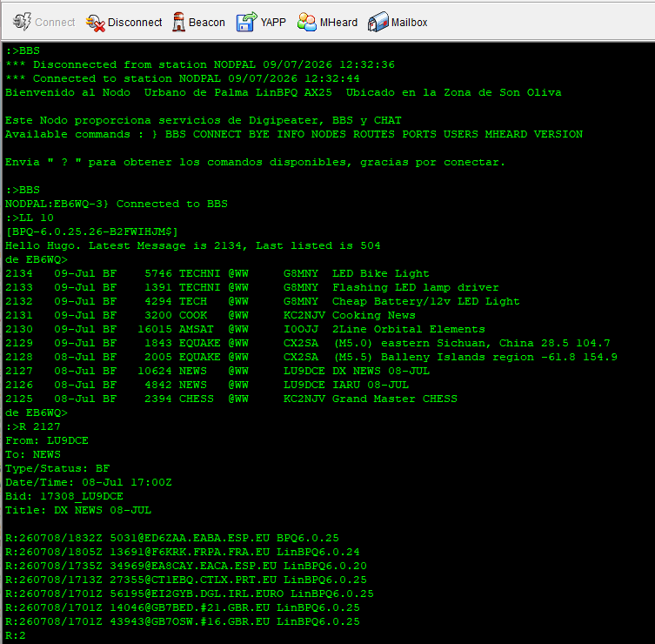
Task: Click the Available commands line in terminal
Action: 294,135
